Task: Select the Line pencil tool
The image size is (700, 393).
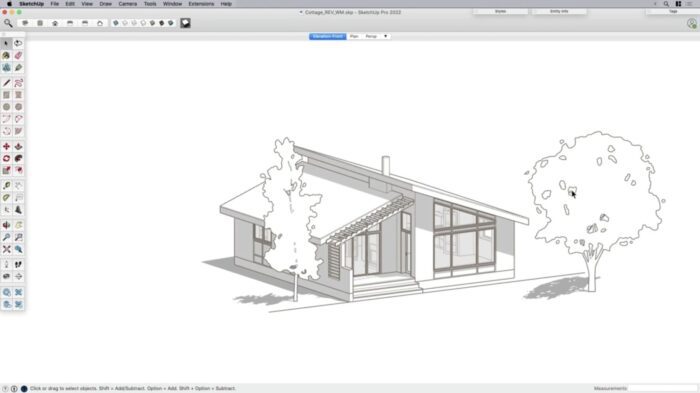Action: coord(6,83)
